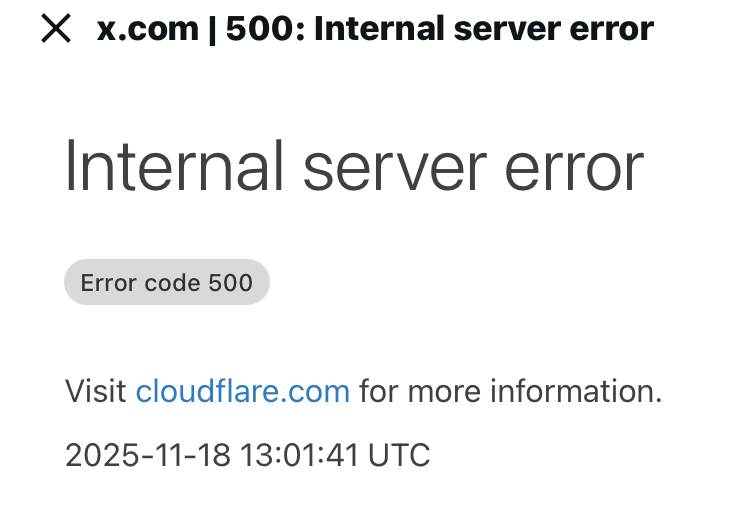This screenshot has height=530, width=750.
Task: Click "for more" after the Cloudflare link
Action: 411,390
